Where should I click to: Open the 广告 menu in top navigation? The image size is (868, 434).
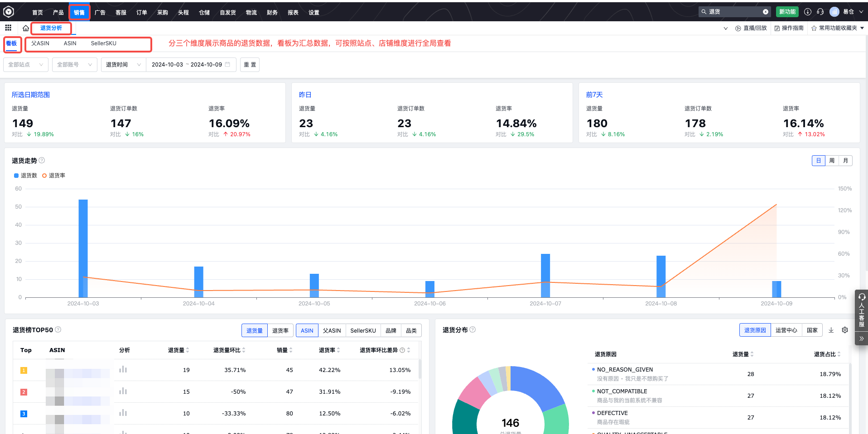pos(100,12)
